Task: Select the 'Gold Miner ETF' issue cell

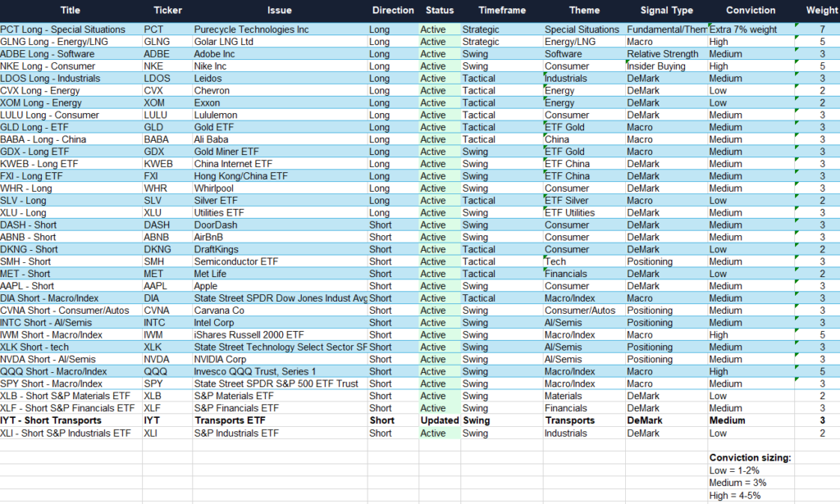Action: (280, 152)
